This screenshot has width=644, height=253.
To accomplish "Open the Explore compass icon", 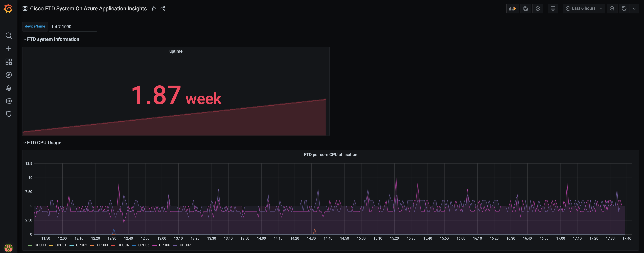I will 9,75.
